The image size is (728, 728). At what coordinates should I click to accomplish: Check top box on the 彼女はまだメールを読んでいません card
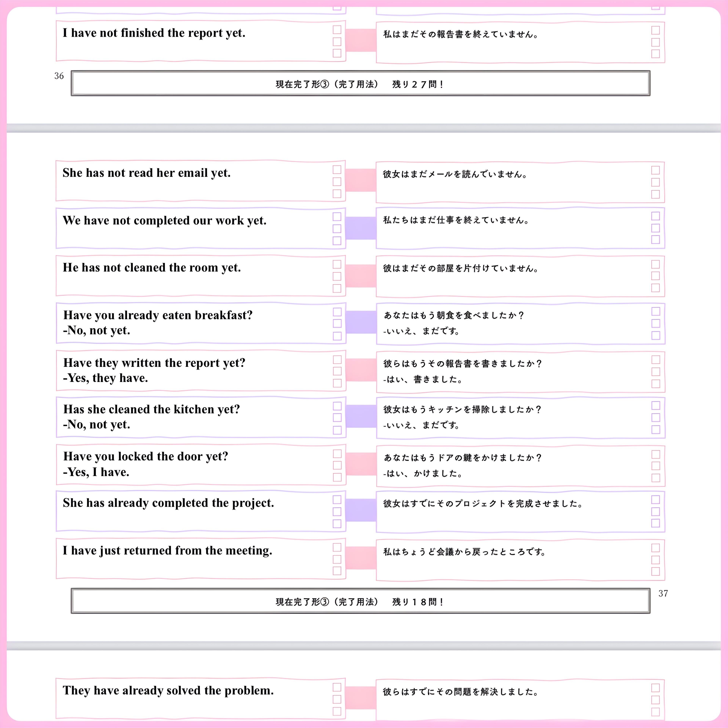[656, 170]
